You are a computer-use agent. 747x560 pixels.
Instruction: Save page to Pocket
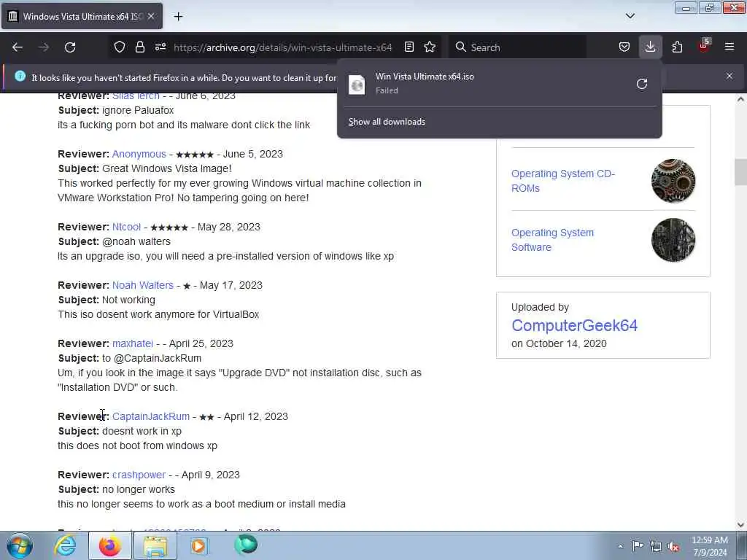click(x=624, y=47)
